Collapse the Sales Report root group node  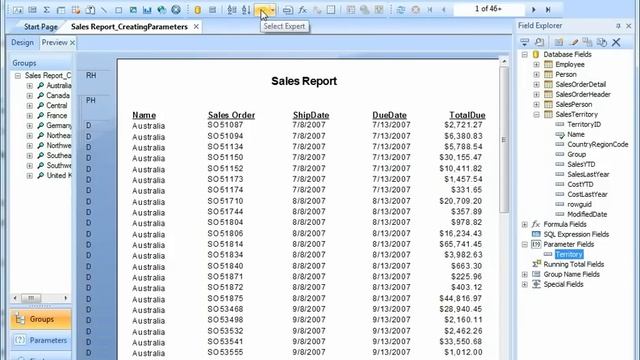pyautogui.click(x=18, y=76)
